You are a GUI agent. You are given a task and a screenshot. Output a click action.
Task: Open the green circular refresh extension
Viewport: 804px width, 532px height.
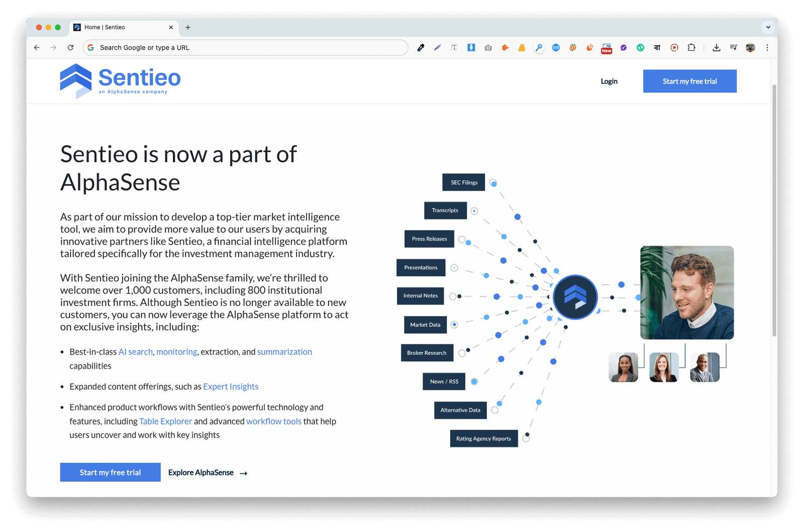coord(640,48)
